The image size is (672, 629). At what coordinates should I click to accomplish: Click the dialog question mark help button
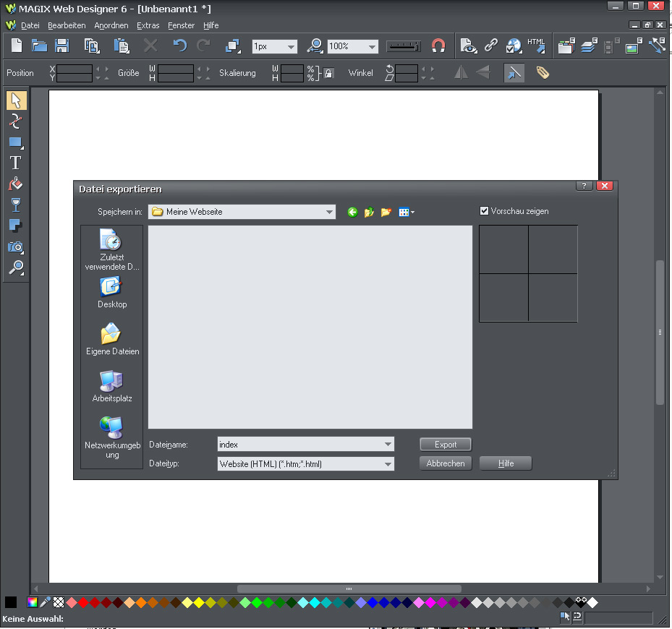click(x=584, y=186)
